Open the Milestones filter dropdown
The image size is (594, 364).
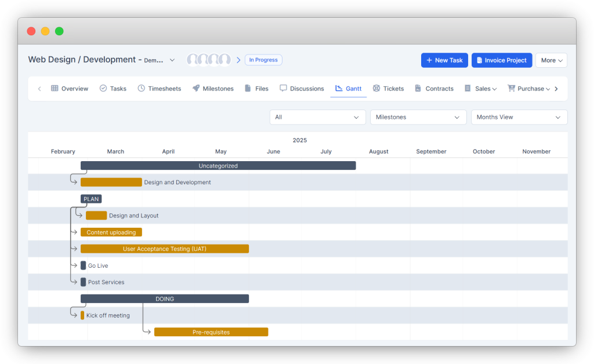[x=418, y=117]
